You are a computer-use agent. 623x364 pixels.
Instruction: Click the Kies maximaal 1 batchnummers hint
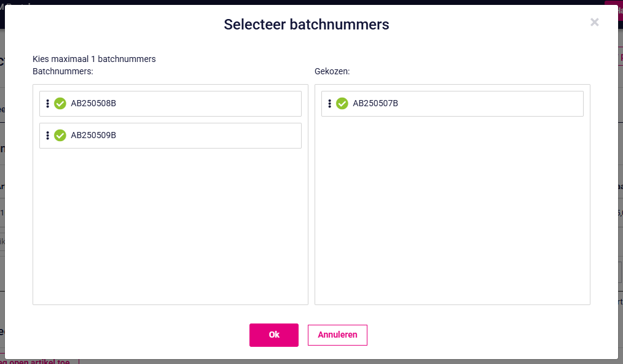(94, 59)
